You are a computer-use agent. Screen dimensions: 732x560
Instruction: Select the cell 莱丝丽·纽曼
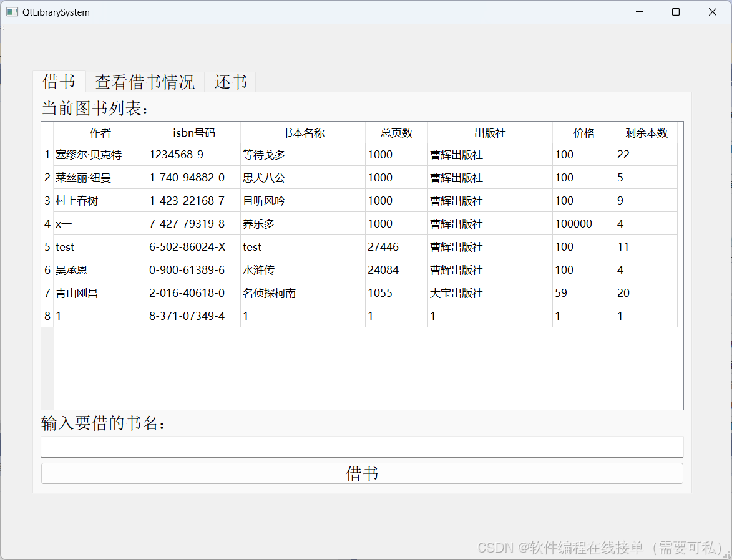click(x=100, y=177)
